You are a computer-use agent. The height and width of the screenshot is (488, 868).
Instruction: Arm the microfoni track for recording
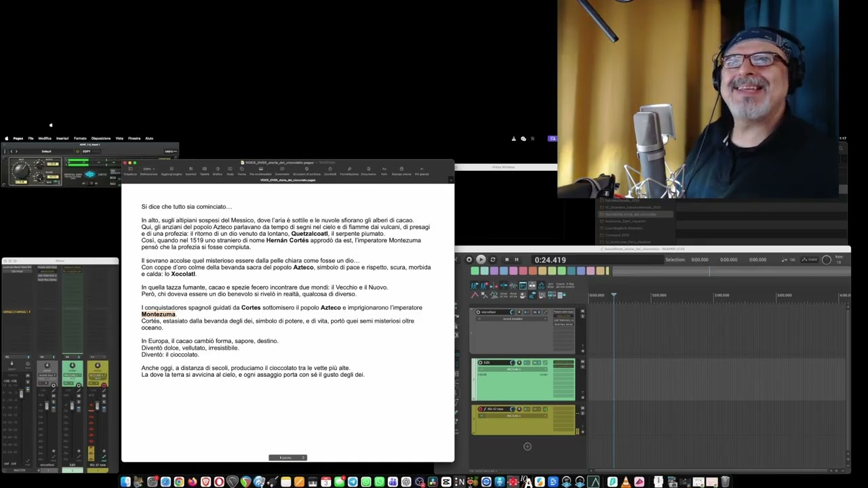pos(478,312)
